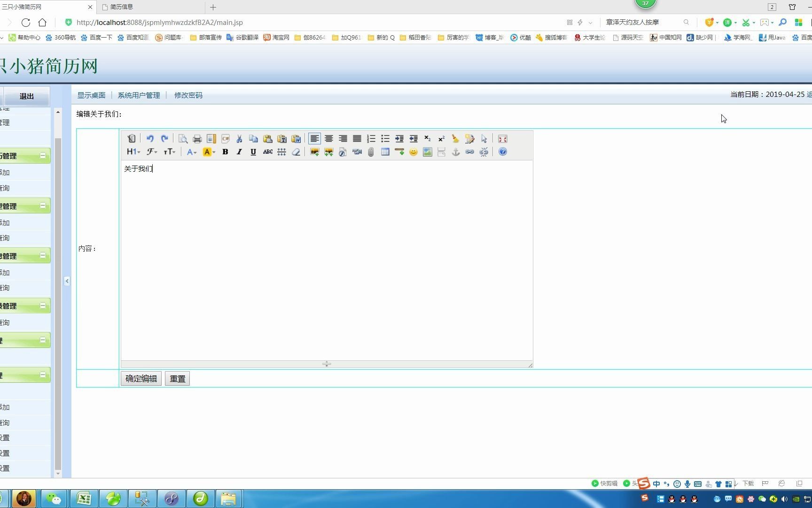The image size is (812, 508).
Task: Redo the last undone edit
Action: point(164,139)
